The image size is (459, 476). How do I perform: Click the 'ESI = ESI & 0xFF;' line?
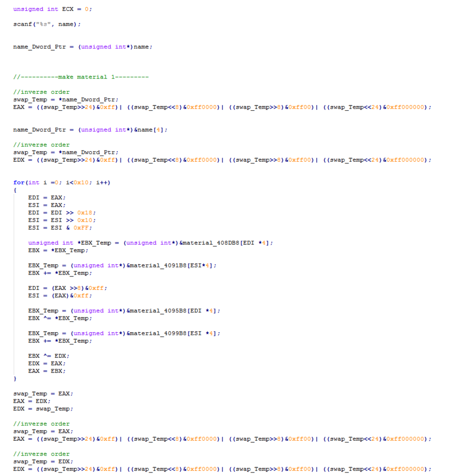[x=60, y=228]
